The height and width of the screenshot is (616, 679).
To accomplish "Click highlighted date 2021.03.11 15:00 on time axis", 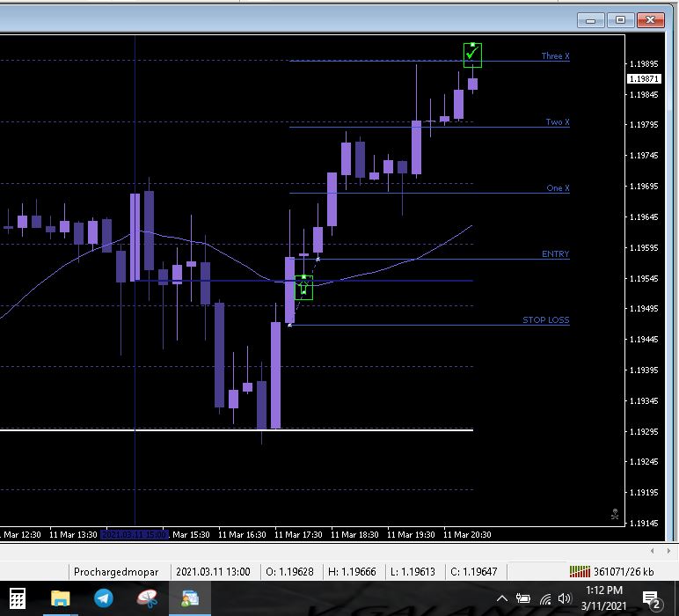I will click(x=135, y=534).
